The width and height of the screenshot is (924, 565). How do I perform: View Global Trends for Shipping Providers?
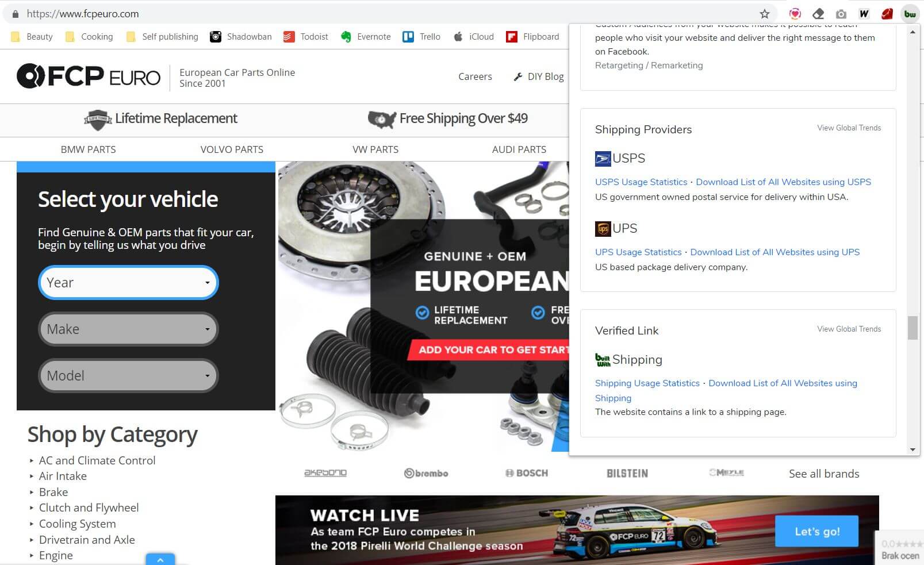[x=849, y=128]
